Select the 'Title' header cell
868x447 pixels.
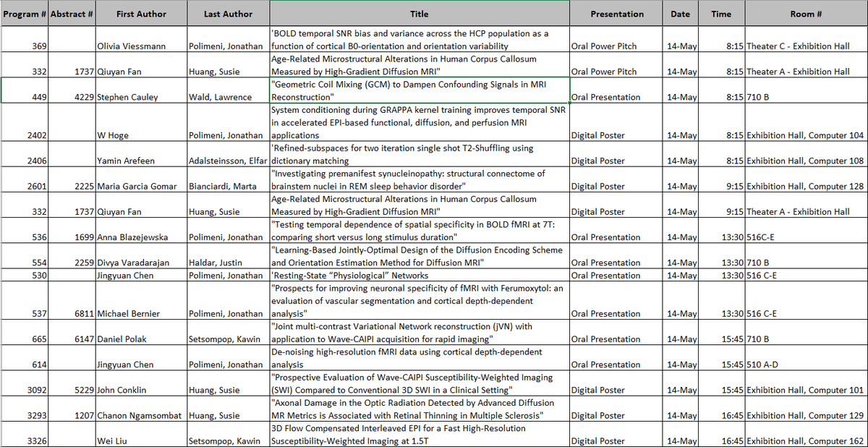(x=419, y=14)
